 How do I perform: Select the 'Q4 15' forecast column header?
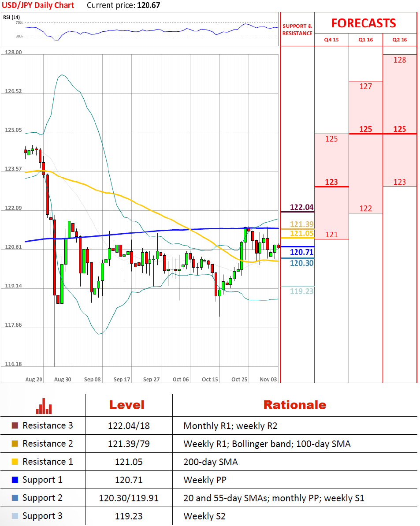pyautogui.click(x=331, y=40)
